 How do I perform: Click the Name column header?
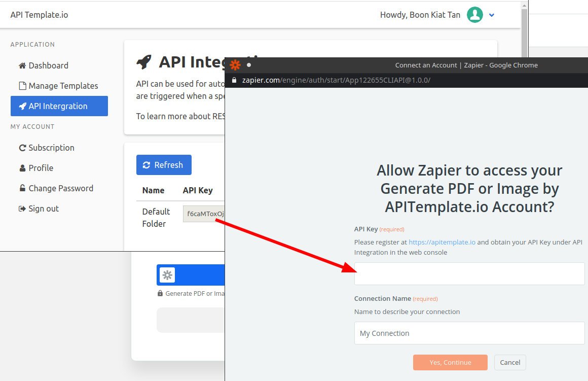154,190
